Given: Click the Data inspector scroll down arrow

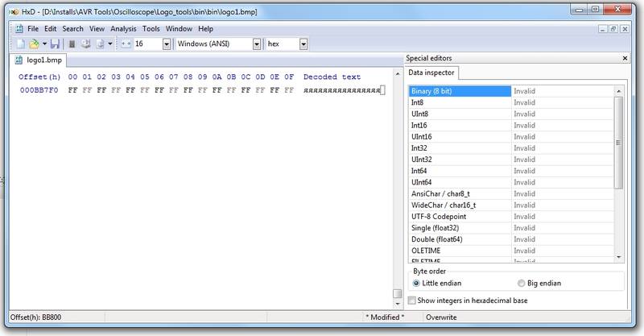Looking at the screenshot, I should point(618,256).
